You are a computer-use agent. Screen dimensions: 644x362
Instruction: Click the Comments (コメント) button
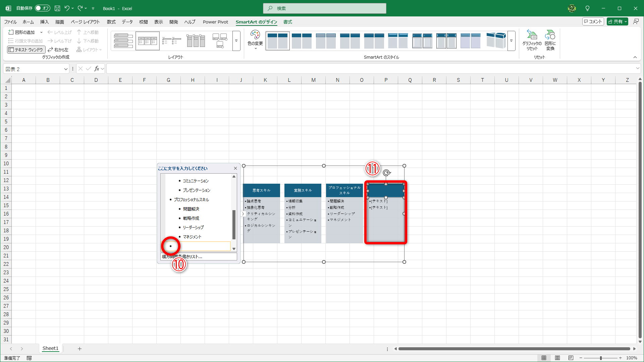pos(593,21)
